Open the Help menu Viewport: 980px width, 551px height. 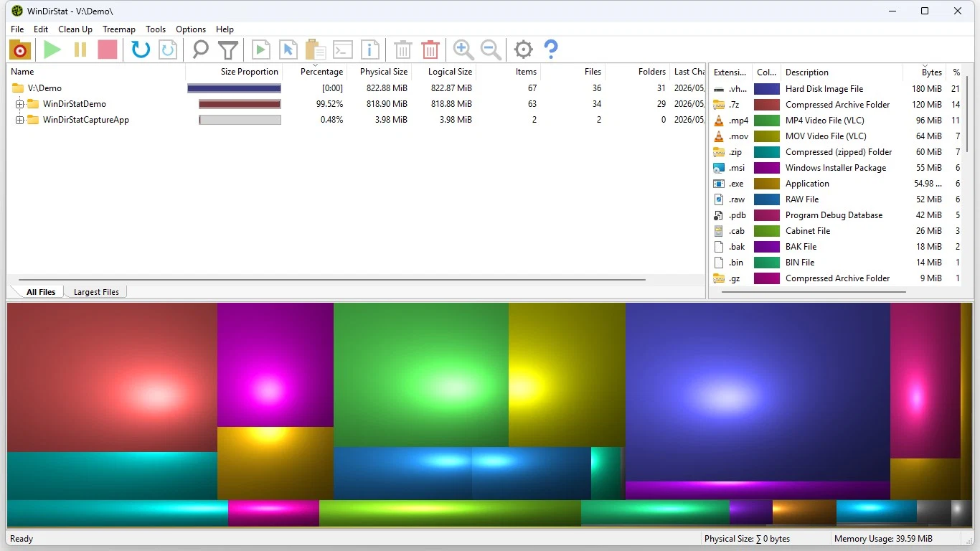click(225, 29)
